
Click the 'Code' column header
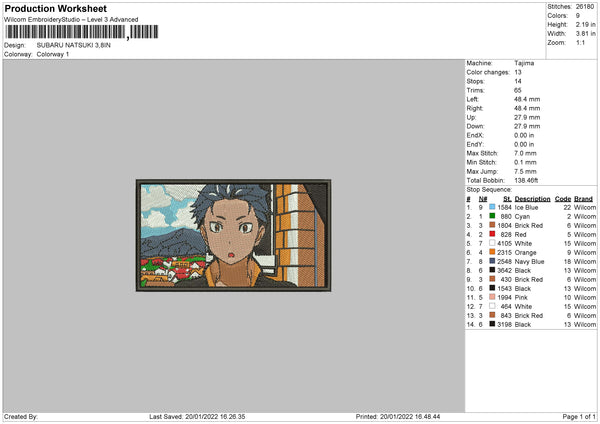coord(563,199)
